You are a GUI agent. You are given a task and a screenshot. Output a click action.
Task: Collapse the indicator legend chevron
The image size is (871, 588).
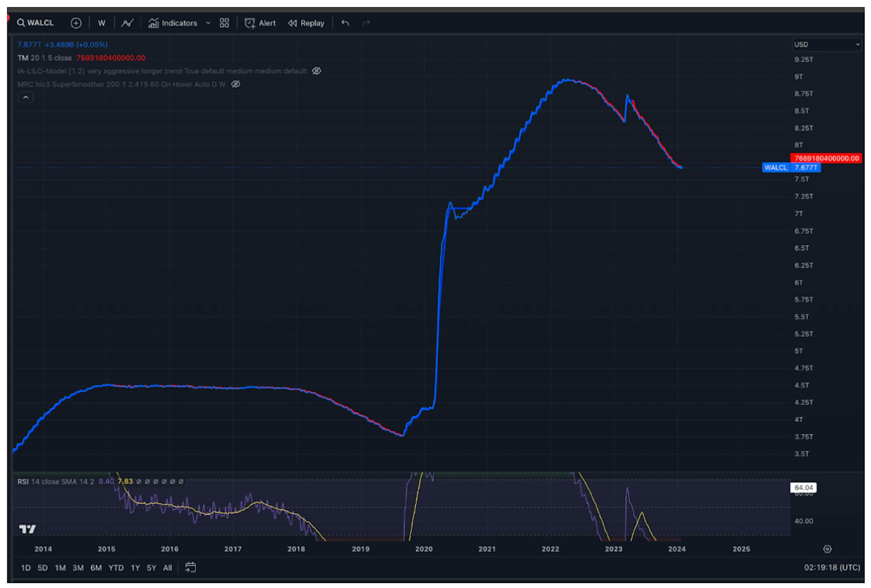click(25, 97)
